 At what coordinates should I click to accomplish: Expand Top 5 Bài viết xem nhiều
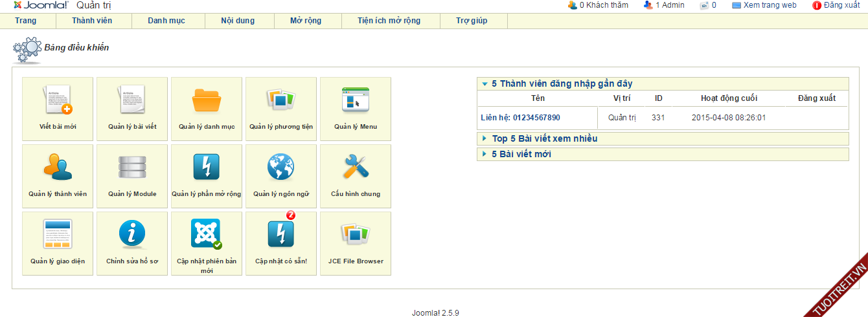point(544,138)
